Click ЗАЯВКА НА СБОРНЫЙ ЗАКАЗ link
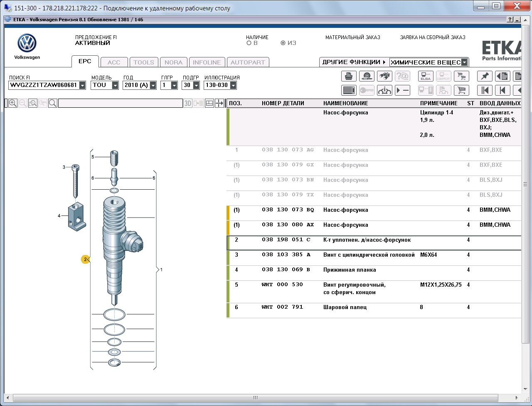 [433, 37]
